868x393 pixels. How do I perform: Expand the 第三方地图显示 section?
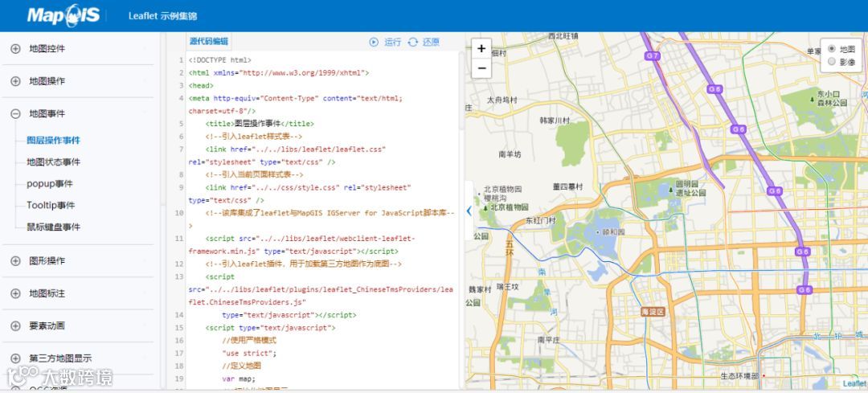pyautogui.click(x=15, y=358)
